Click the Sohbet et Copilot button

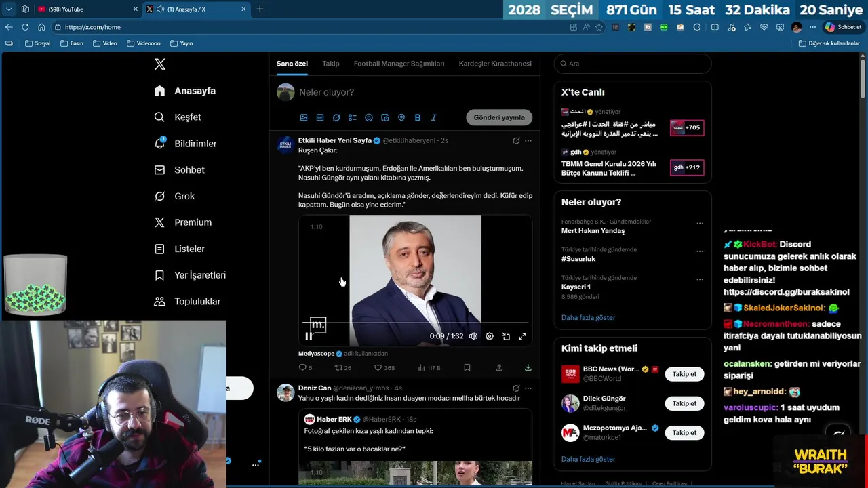[843, 27]
